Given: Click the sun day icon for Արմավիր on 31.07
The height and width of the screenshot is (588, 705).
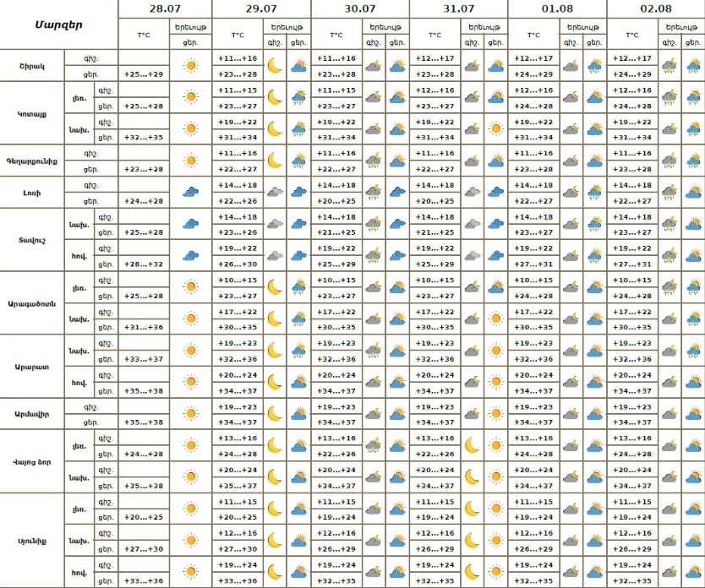Looking at the screenshot, I should [496, 414].
